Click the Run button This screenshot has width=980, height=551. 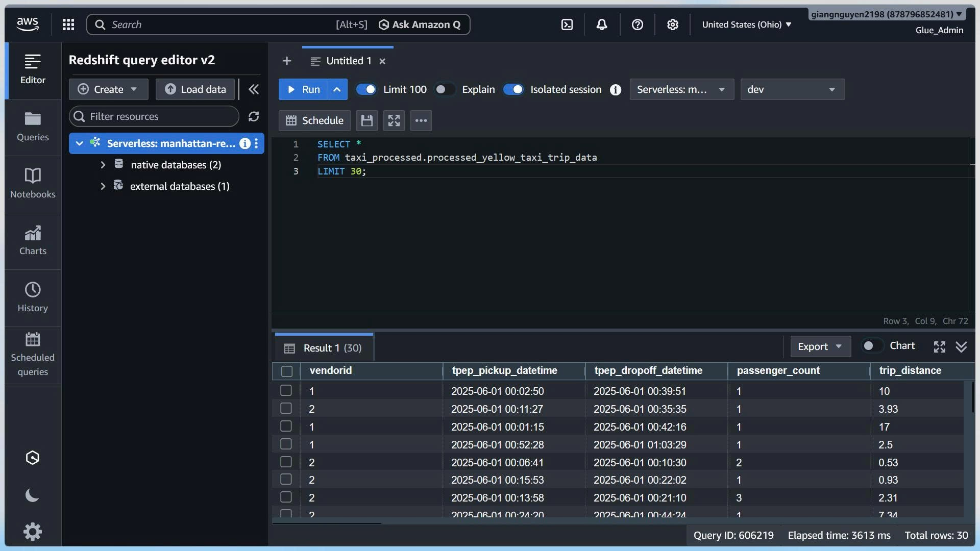pyautogui.click(x=303, y=89)
